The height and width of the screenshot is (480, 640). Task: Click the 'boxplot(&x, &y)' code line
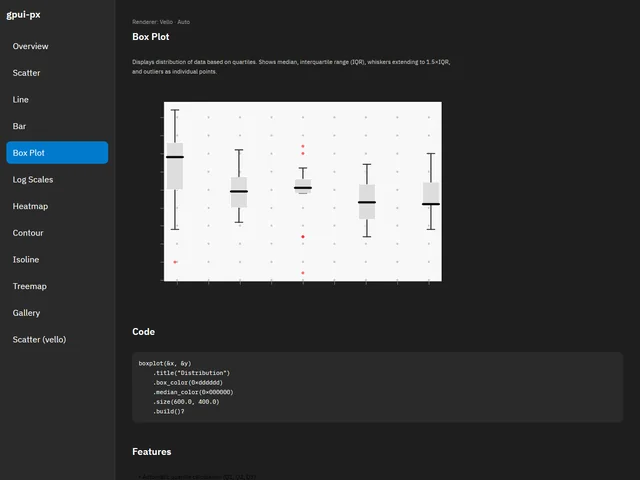point(165,363)
